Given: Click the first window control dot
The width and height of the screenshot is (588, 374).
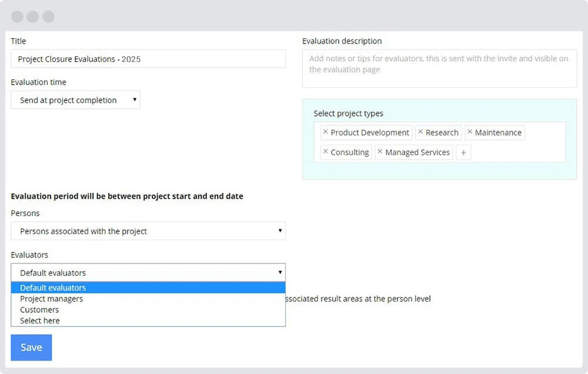Looking at the screenshot, I should (17, 16).
